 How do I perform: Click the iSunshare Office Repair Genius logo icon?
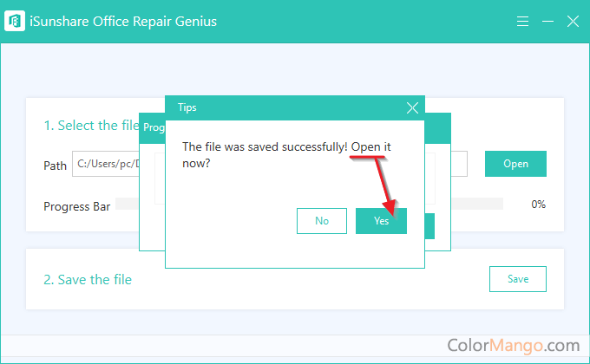15,21
